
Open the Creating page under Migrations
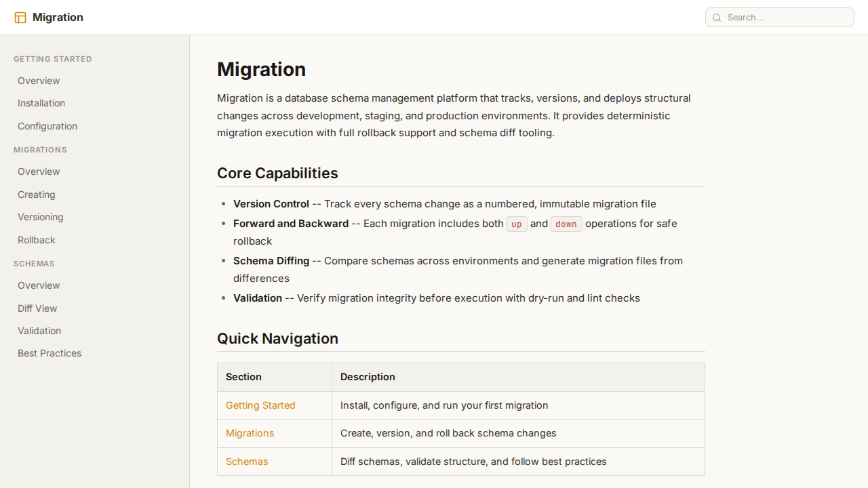36,195
